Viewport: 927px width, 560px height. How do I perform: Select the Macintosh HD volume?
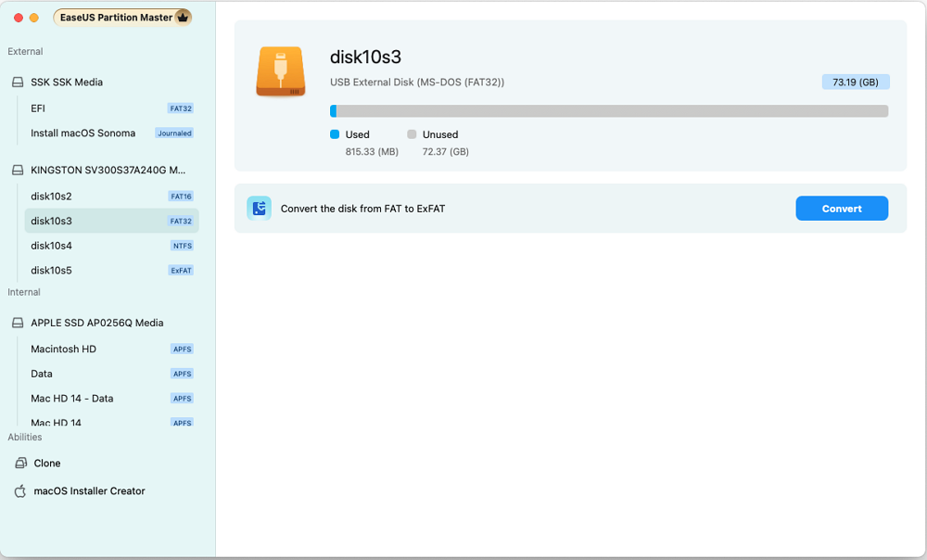[112, 349]
